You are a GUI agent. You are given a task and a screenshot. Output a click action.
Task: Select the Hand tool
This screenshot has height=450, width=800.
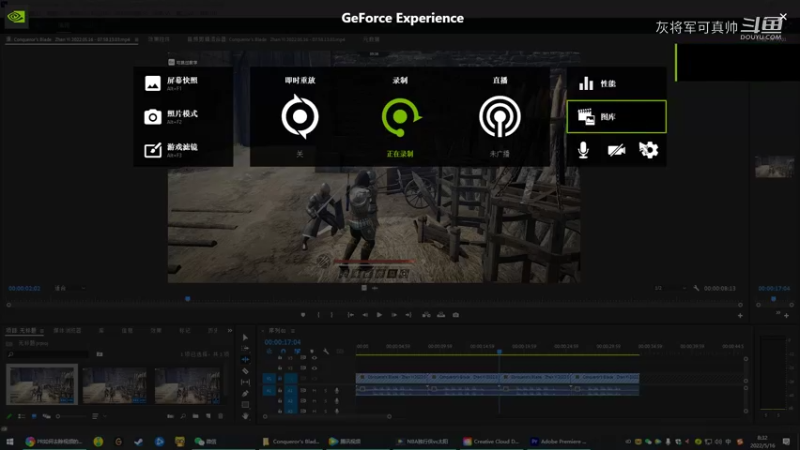click(245, 416)
